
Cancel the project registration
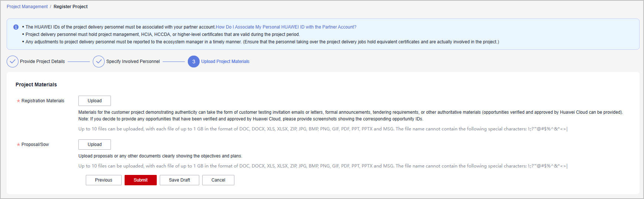point(218,180)
